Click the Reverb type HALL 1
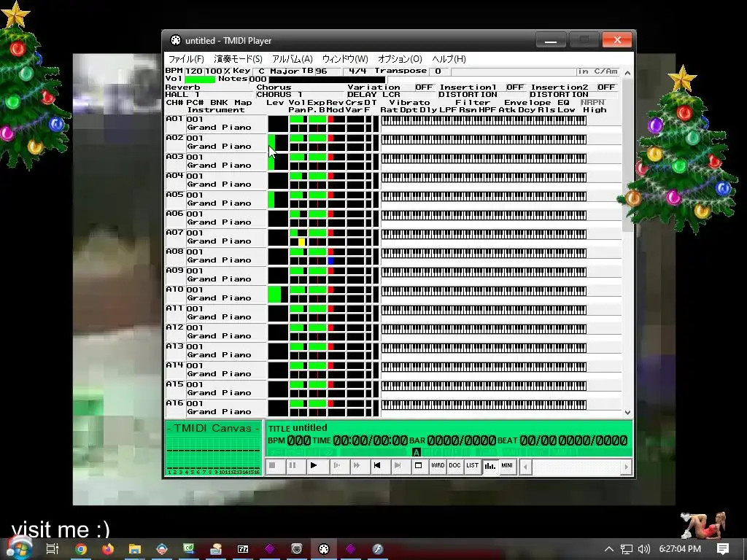 (182, 95)
